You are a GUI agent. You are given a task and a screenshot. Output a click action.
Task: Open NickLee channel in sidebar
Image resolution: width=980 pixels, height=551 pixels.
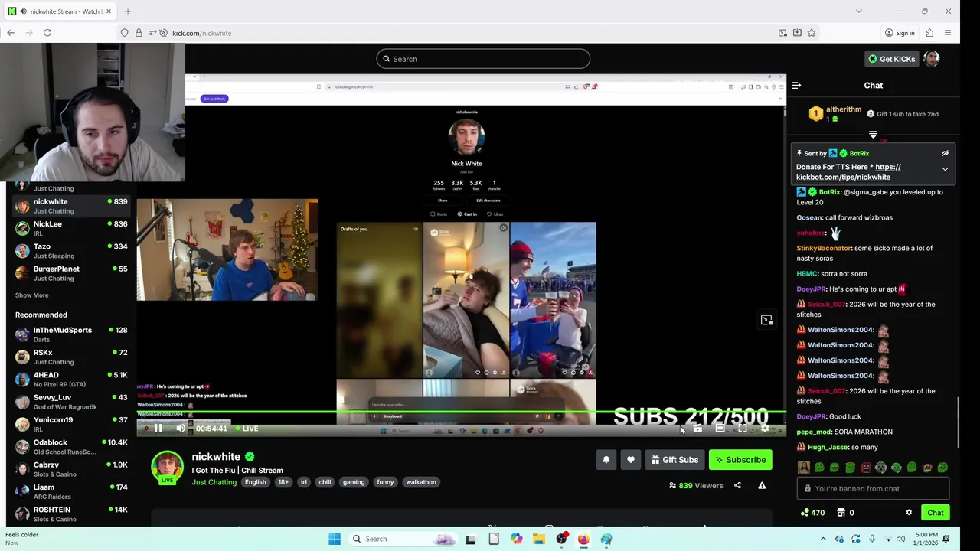[71, 228]
